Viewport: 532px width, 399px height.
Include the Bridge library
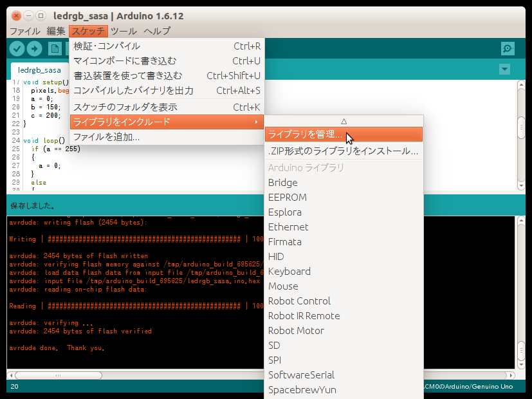click(344, 183)
